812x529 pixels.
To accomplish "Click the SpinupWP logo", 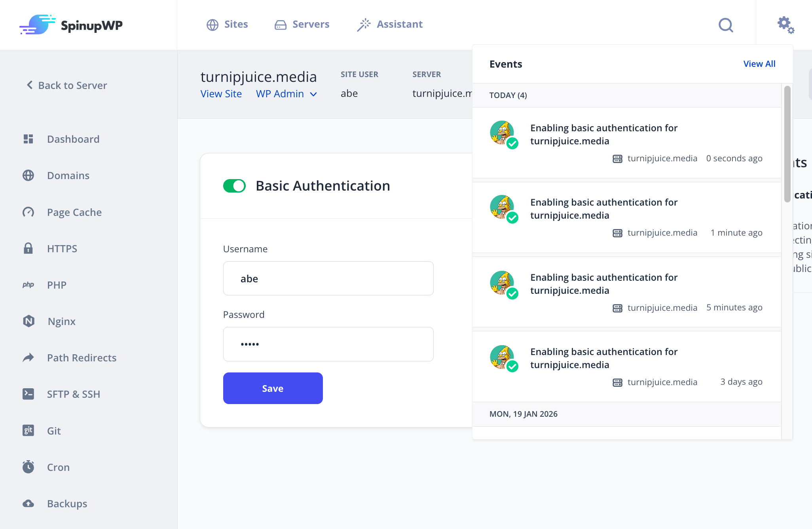I will pos(71,25).
